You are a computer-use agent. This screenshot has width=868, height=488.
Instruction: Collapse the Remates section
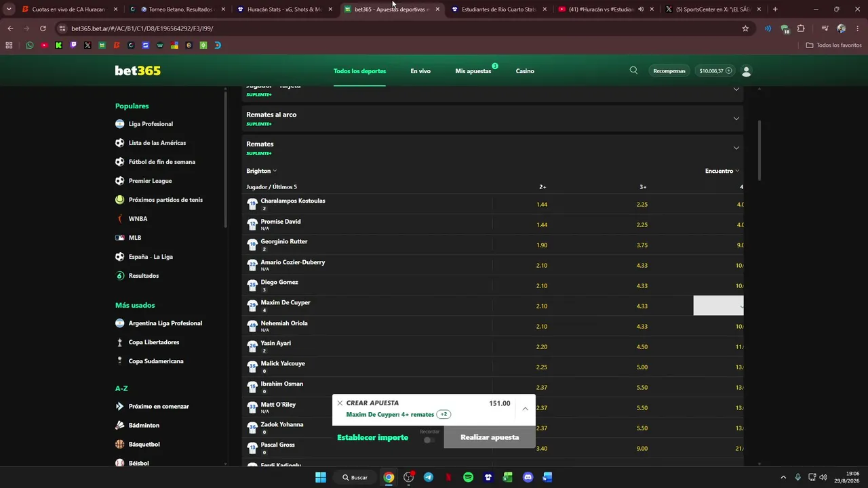point(736,148)
